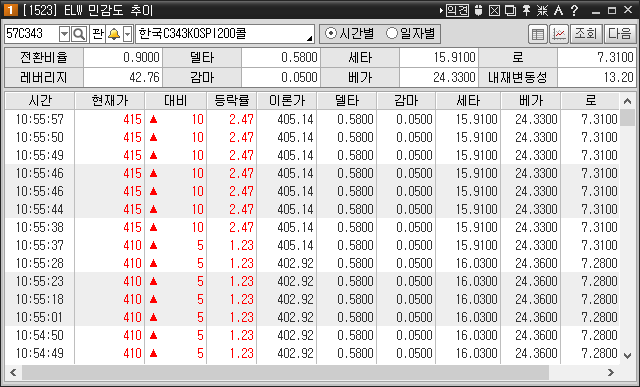Maximize the ELW window
This screenshot has width=640, height=387.
coord(612,11)
